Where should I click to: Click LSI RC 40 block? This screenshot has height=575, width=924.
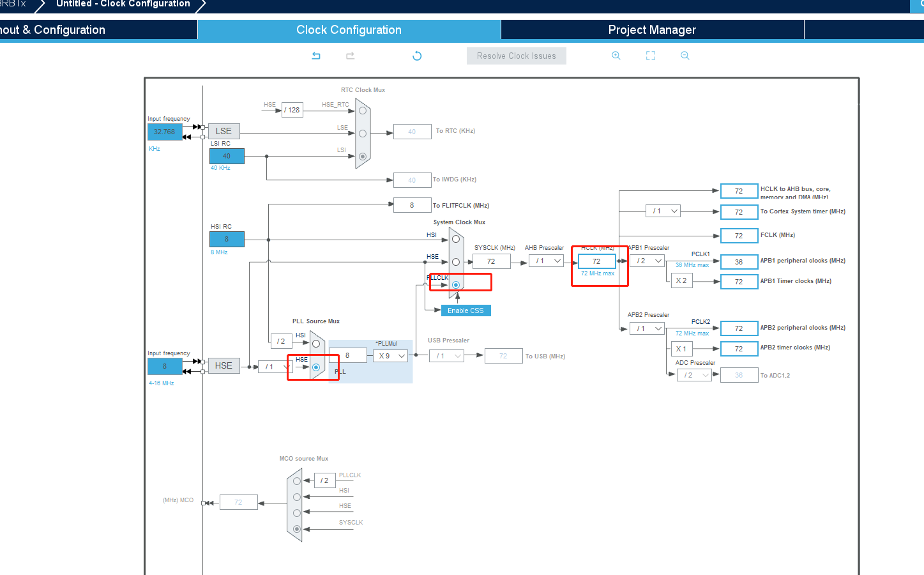click(227, 156)
